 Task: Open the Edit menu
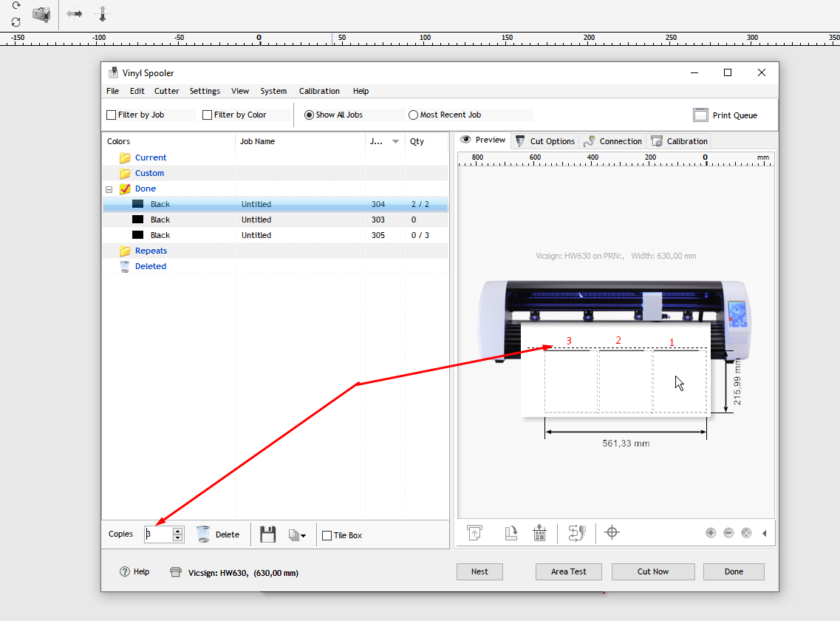137,91
